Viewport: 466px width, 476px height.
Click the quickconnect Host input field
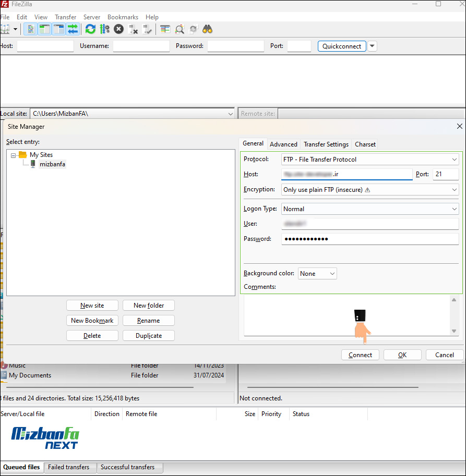coord(45,46)
